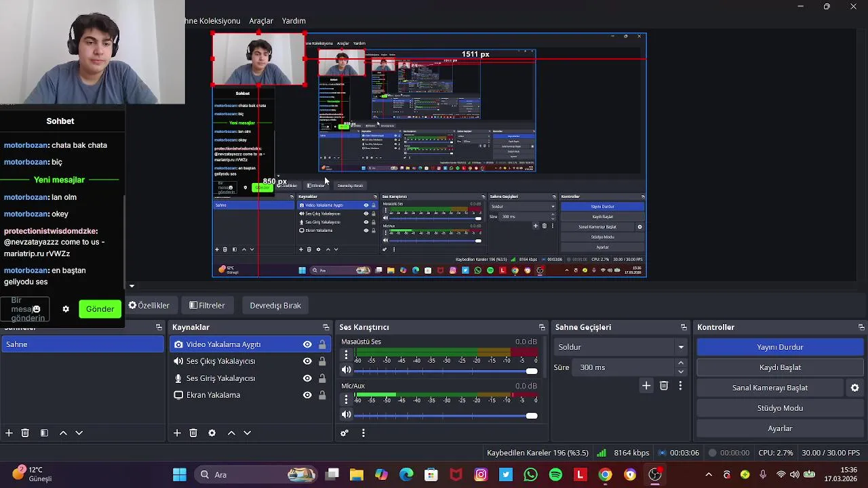The height and width of the screenshot is (488, 868).
Task: Undock the Kaynaklar panel
Action: tap(326, 327)
